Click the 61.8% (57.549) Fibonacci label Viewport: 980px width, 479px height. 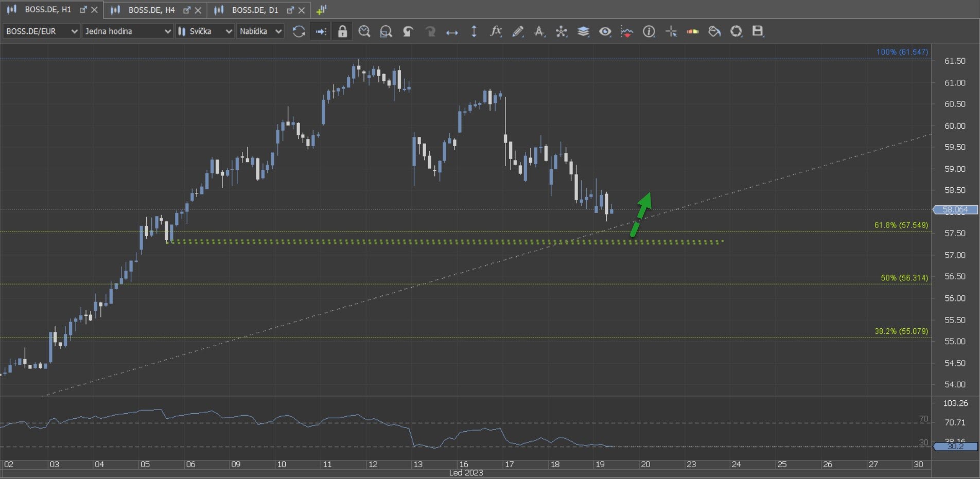click(x=901, y=225)
